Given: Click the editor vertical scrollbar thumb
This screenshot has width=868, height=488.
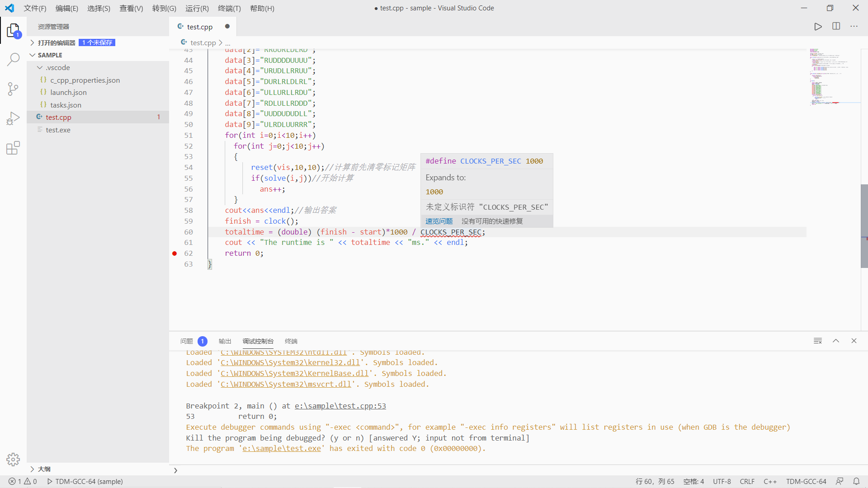Looking at the screenshot, I should point(864,226).
